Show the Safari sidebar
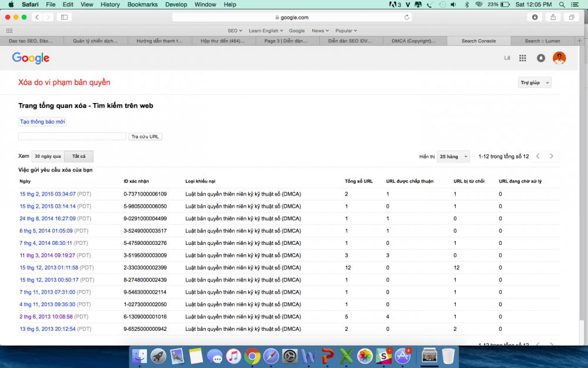Image resolution: width=588 pixels, height=368 pixels. (x=64, y=17)
